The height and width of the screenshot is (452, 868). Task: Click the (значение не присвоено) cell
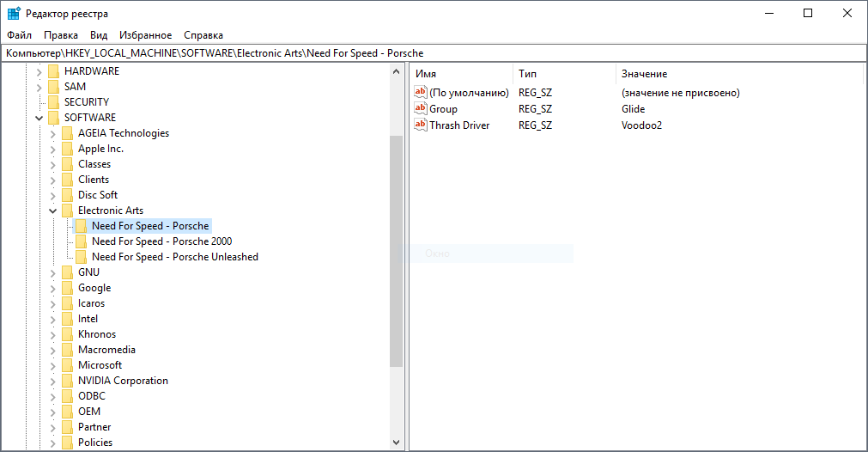pyautogui.click(x=680, y=93)
